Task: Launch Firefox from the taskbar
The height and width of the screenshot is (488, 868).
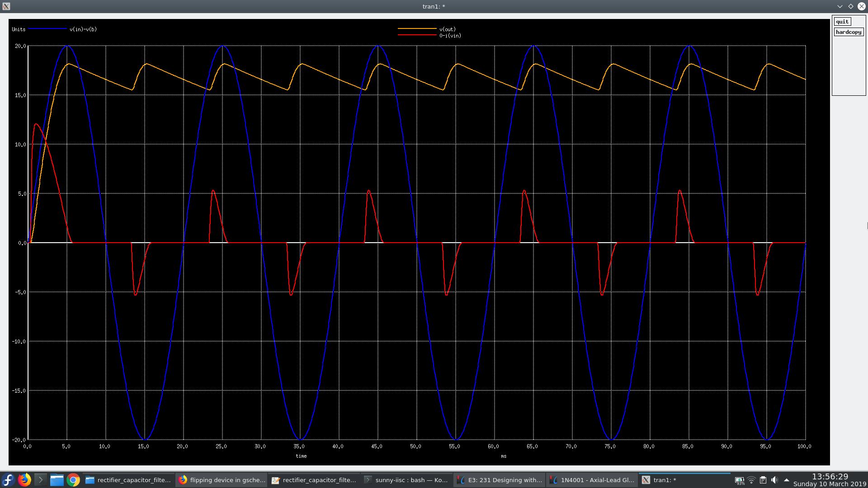Action: click(x=24, y=480)
